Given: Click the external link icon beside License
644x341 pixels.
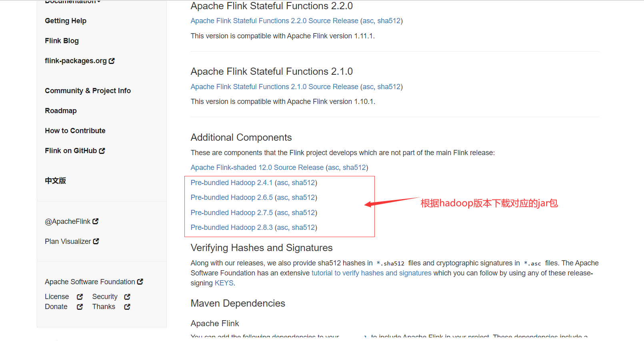Looking at the screenshot, I should (79, 296).
